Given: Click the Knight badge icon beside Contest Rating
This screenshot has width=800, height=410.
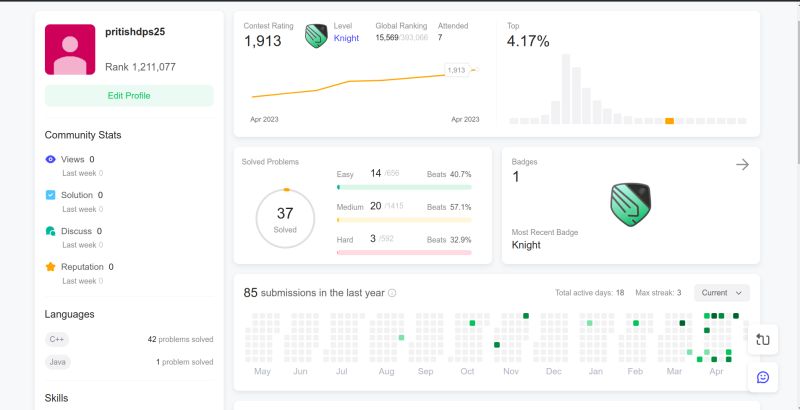Looking at the screenshot, I should [x=316, y=36].
